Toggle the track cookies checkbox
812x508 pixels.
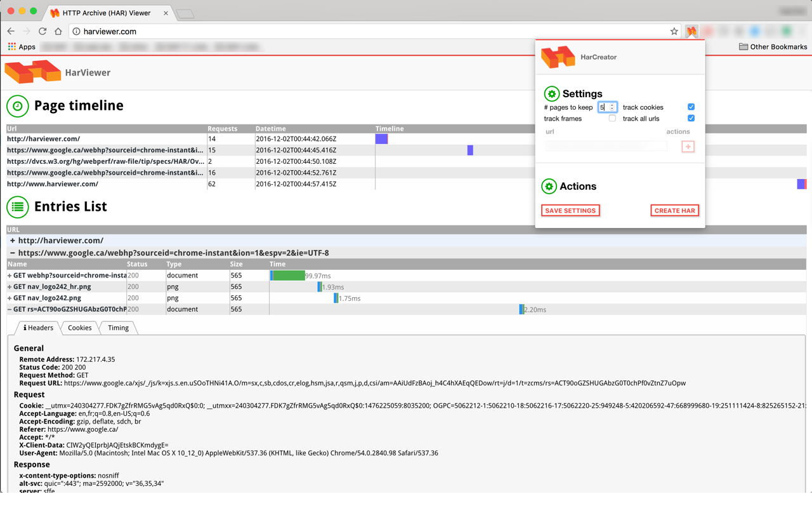691,107
